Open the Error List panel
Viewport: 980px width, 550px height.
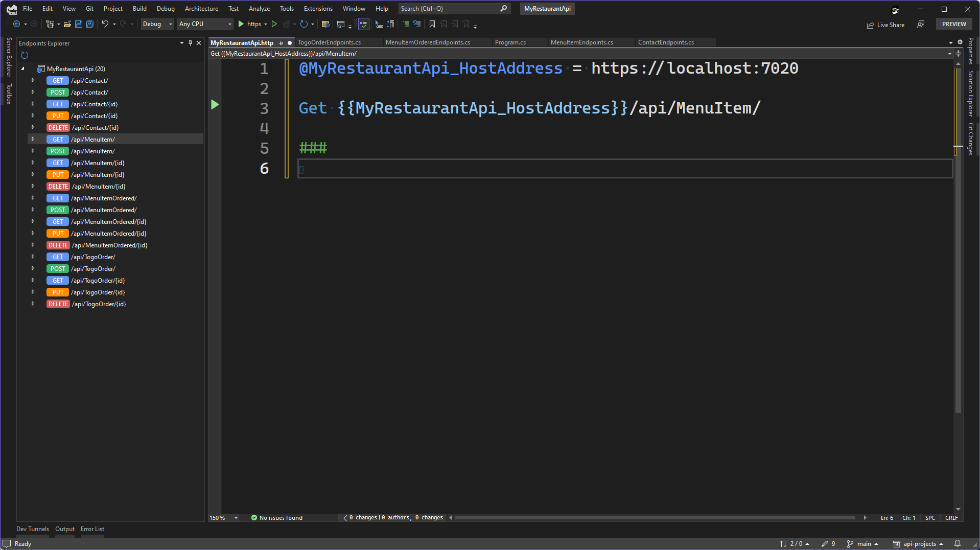[x=92, y=529]
